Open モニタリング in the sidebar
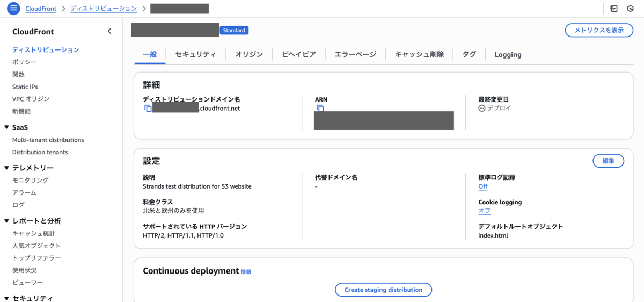The width and height of the screenshot is (644, 302). (x=31, y=181)
